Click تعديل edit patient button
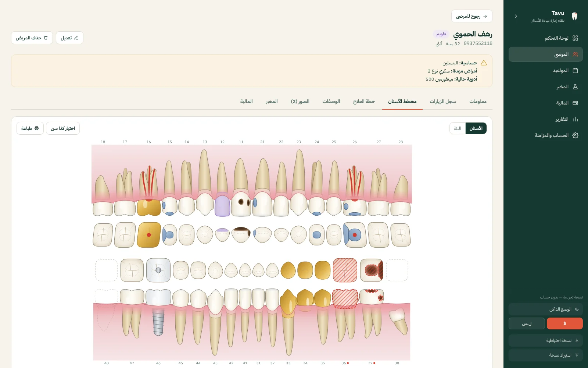 point(69,38)
